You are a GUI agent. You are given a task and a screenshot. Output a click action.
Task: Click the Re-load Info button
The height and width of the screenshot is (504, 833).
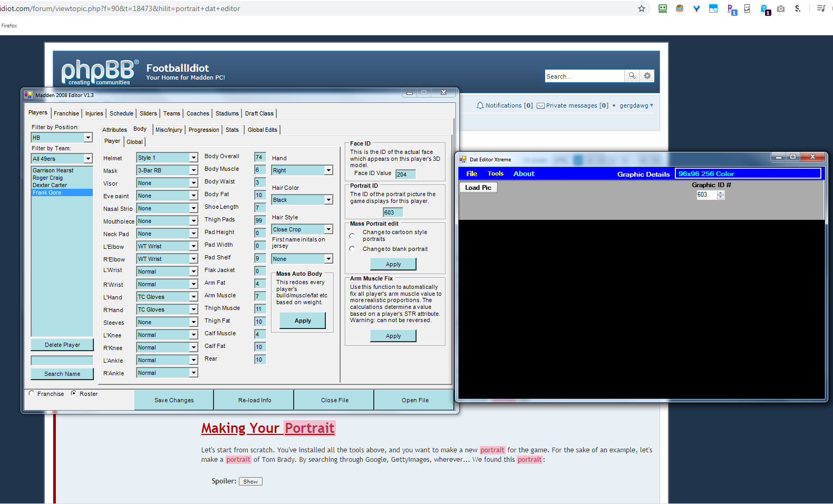[255, 400]
